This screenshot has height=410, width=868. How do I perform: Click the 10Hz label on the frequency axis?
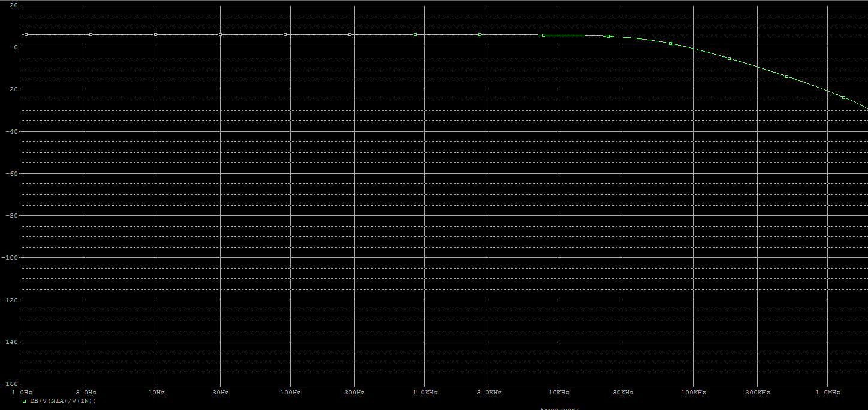pyautogui.click(x=156, y=393)
